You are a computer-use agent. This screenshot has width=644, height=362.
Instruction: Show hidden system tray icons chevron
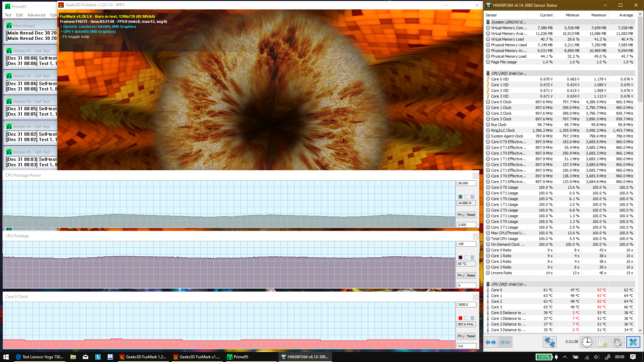(565, 357)
